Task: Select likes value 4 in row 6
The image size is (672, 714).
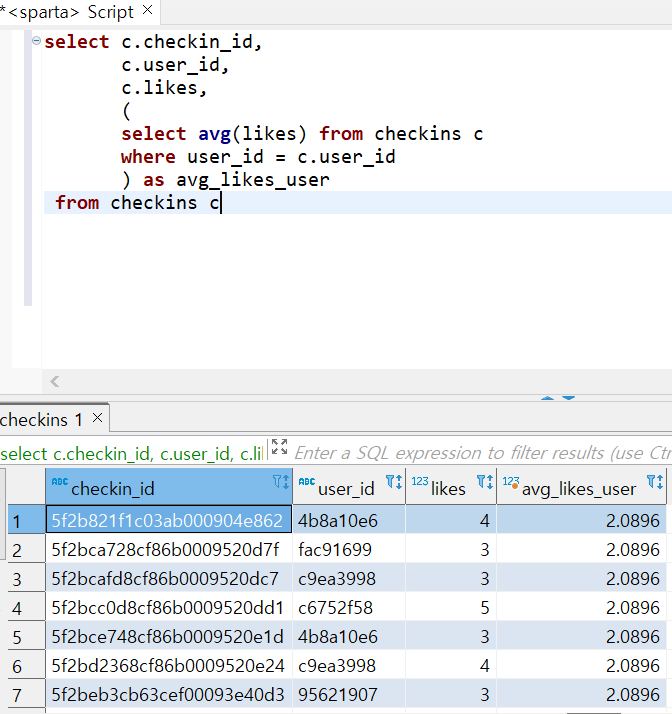Action: [x=451, y=666]
